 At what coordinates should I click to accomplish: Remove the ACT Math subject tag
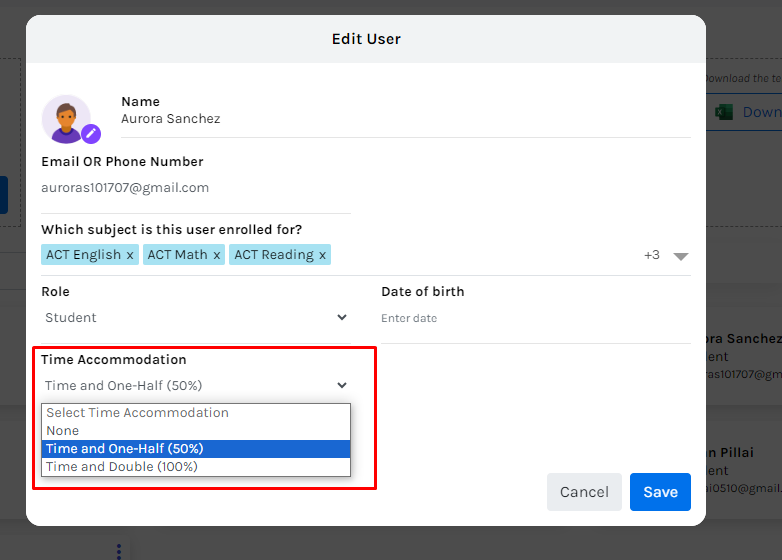pyautogui.click(x=216, y=255)
